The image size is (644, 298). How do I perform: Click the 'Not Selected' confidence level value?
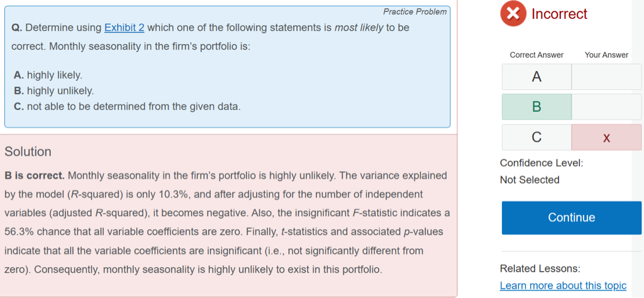[530, 180]
